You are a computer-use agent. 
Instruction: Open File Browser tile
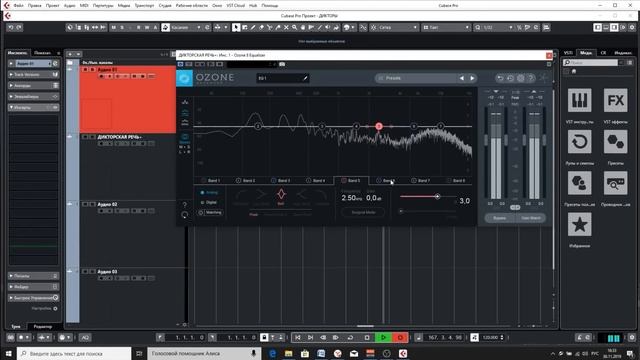click(x=616, y=183)
